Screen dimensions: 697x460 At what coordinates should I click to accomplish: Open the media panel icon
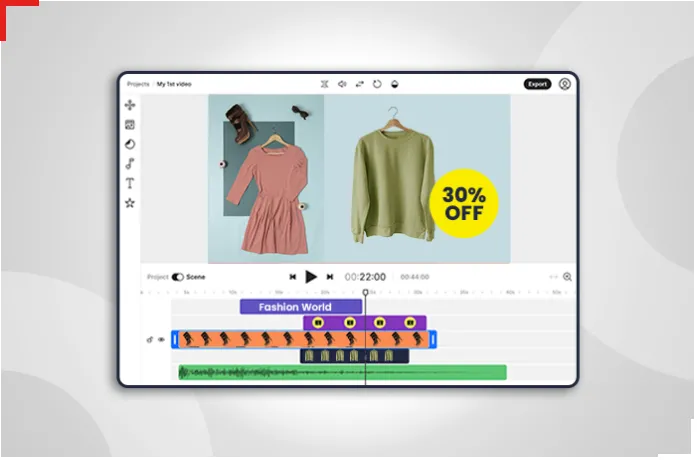129,125
